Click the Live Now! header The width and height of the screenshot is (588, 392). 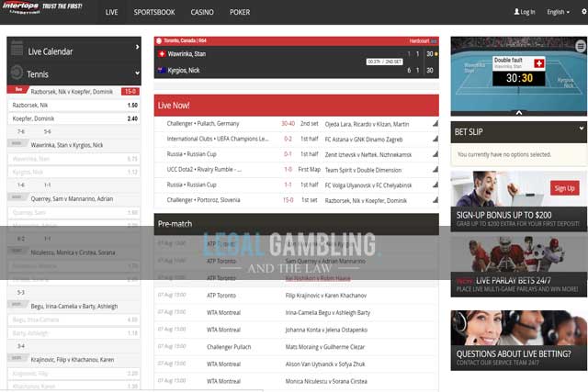click(x=296, y=106)
